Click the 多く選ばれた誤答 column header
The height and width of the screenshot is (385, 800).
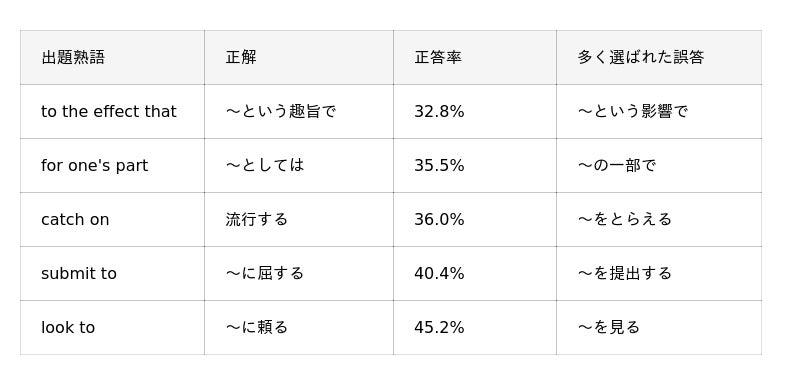pyautogui.click(x=659, y=57)
